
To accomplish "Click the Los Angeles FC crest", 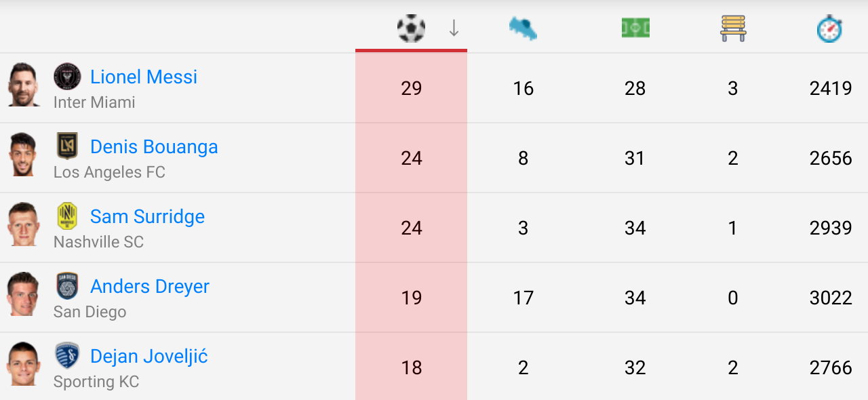I will (x=67, y=146).
